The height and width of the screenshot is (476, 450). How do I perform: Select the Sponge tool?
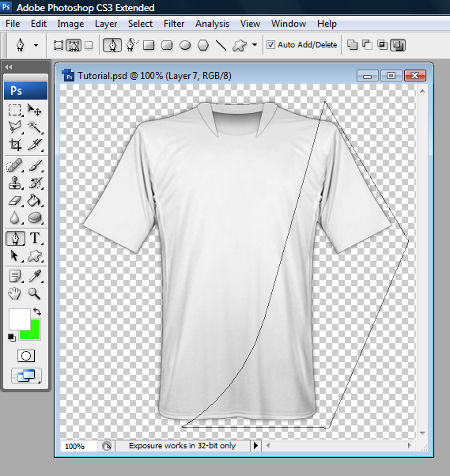click(x=34, y=217)
